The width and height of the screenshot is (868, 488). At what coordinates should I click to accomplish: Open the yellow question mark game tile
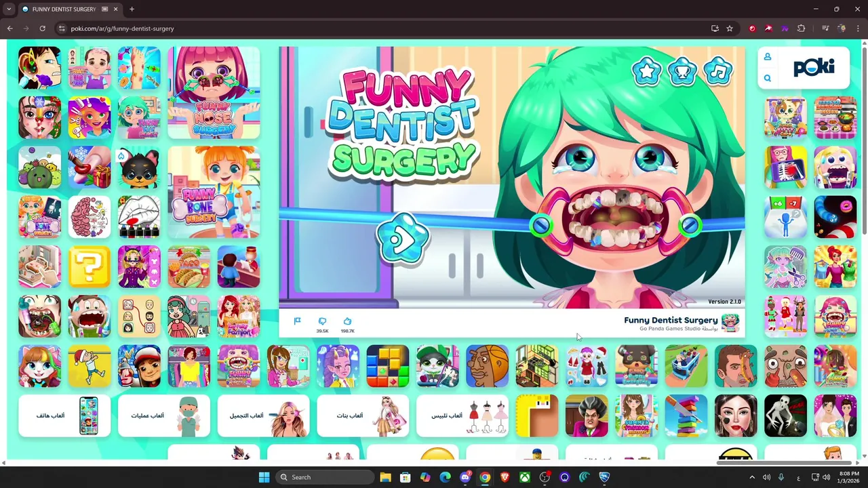(89, 266)
